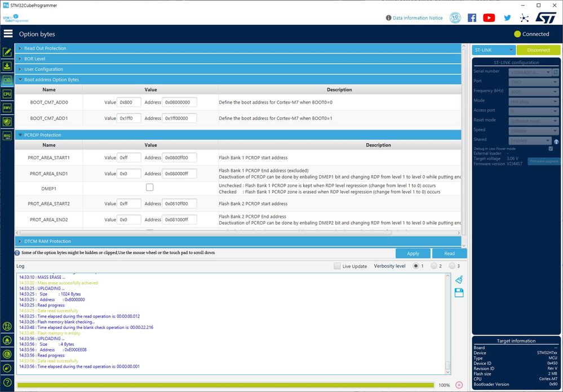Click the Connected status indicator

[531, 34]
